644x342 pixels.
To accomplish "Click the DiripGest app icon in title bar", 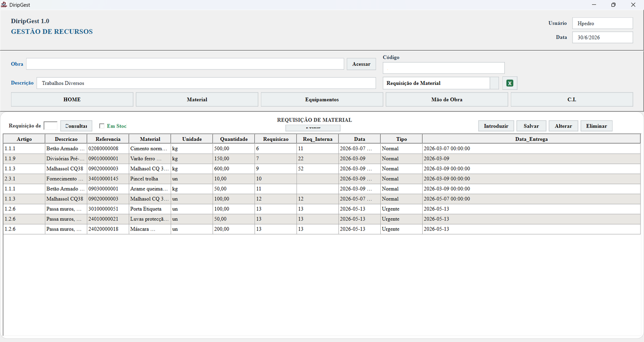I will pyautogui.click(x=4, y=5).
